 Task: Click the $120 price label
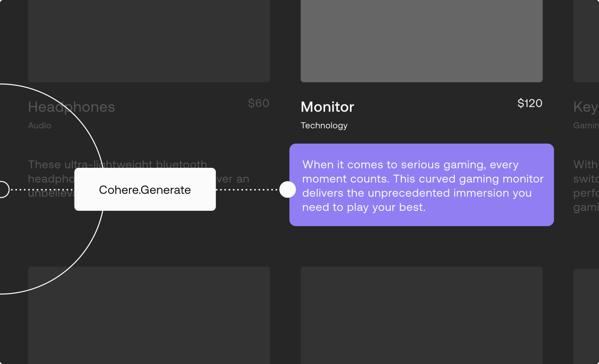click(530, 103)
